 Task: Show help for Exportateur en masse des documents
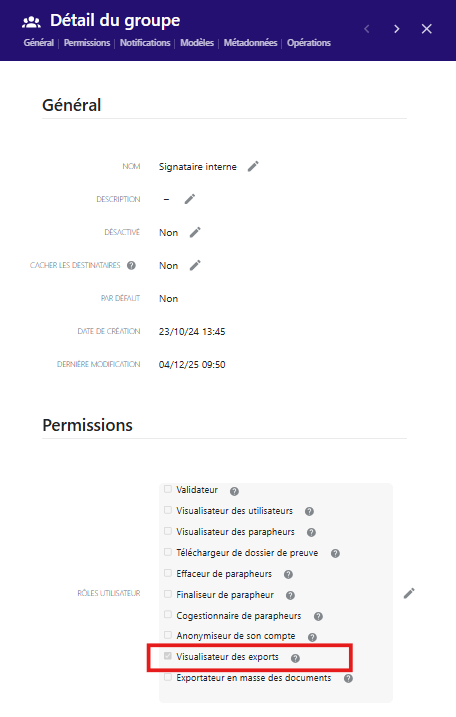[x=348, y=679]
